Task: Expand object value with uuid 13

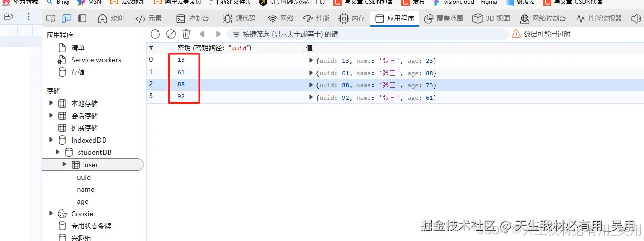Action: tap(311, 61)
